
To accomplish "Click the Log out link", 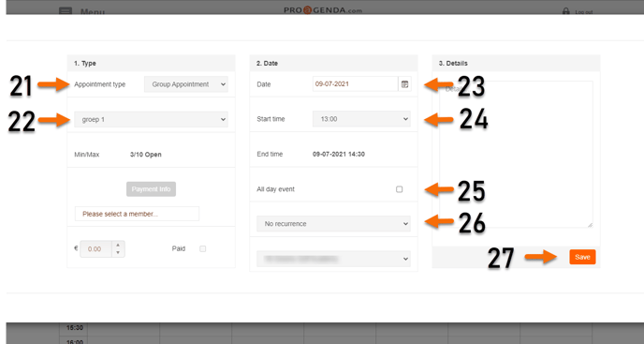I will point(584,12).
